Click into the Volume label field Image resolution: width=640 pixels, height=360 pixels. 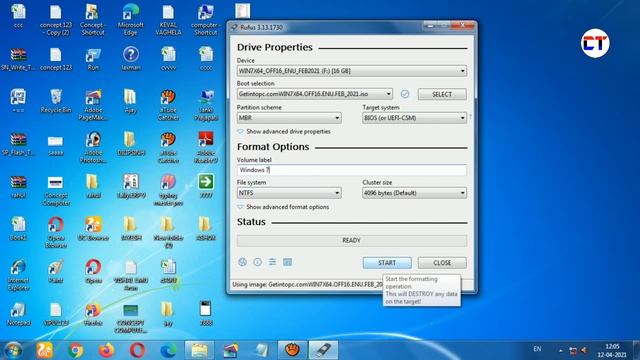pos(352,170)
